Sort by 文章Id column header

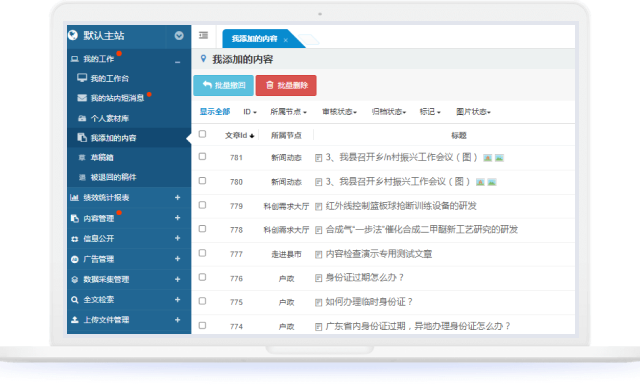[x=240, y=135]
